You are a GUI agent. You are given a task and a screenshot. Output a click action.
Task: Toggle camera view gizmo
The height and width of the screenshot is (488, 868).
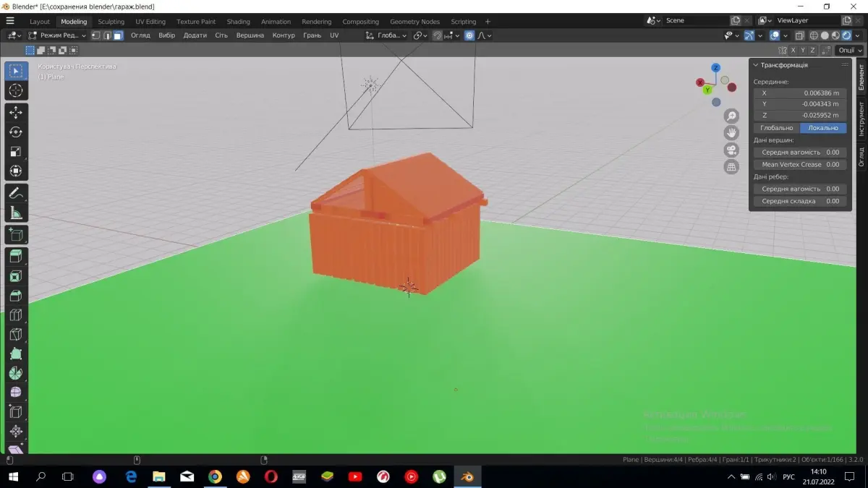point(731,150)
